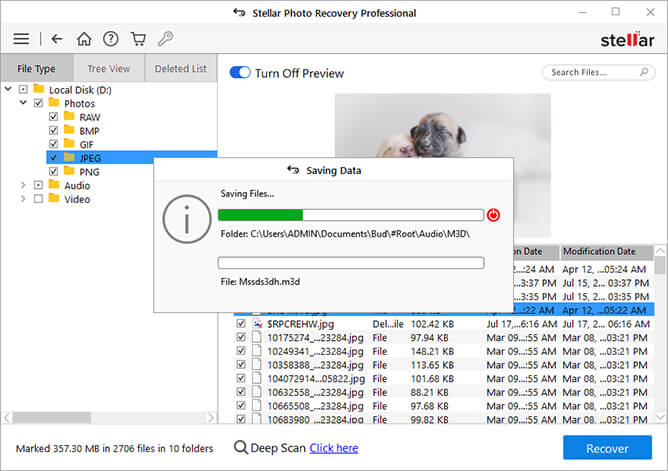Check the Video folder checkbox

(x=39, y=198)
